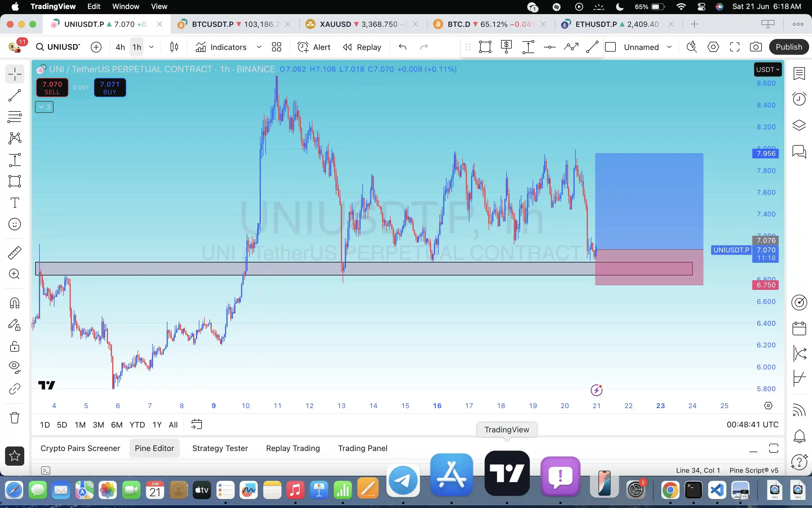Open the Strategy Tester tab
Image resolution: width=812 pixels, height=508 pixels.
pos(220,448)
